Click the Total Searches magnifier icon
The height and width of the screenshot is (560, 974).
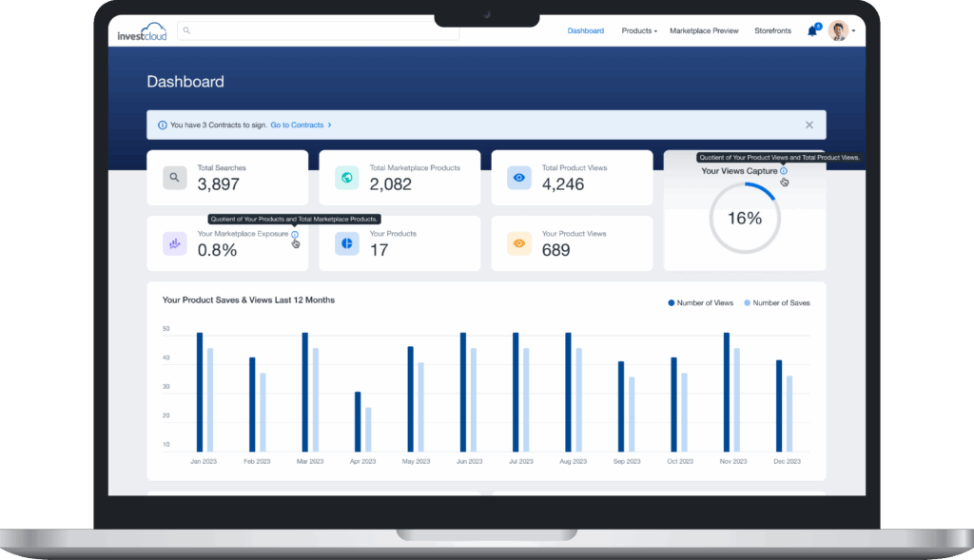coord(175,178)
